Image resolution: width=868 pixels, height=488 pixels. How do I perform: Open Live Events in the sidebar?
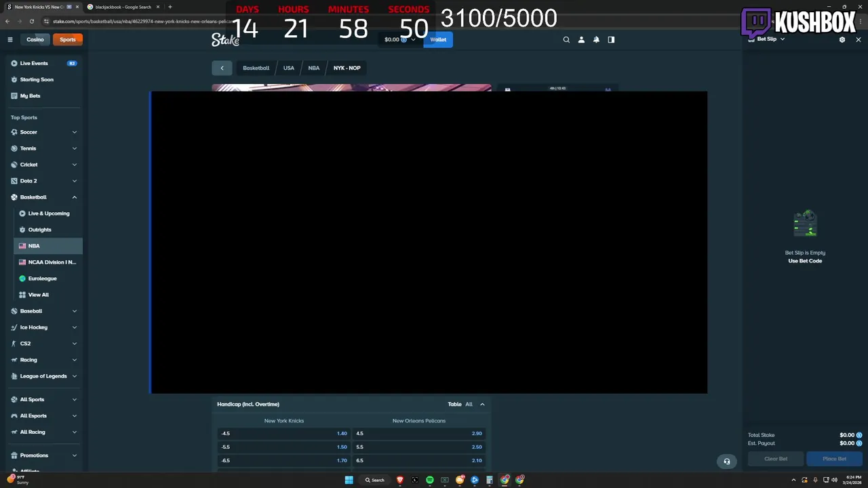point(43,63)
